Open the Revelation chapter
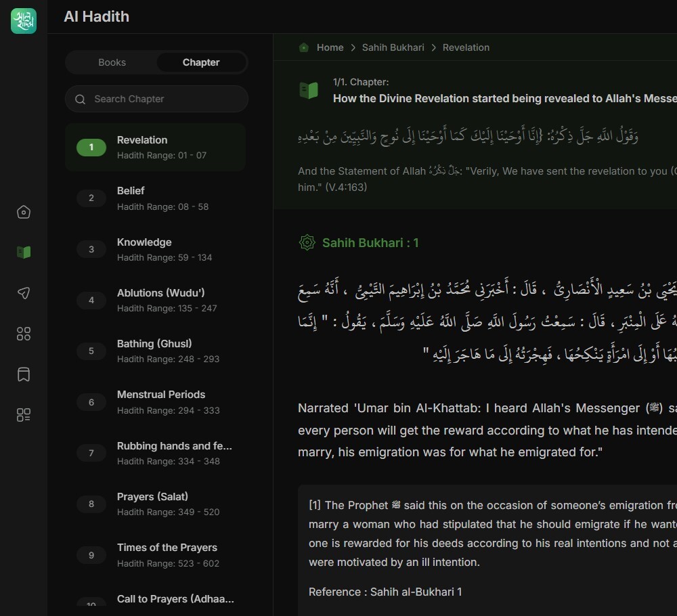Screen dimensions: 677x616 (156, 147)
